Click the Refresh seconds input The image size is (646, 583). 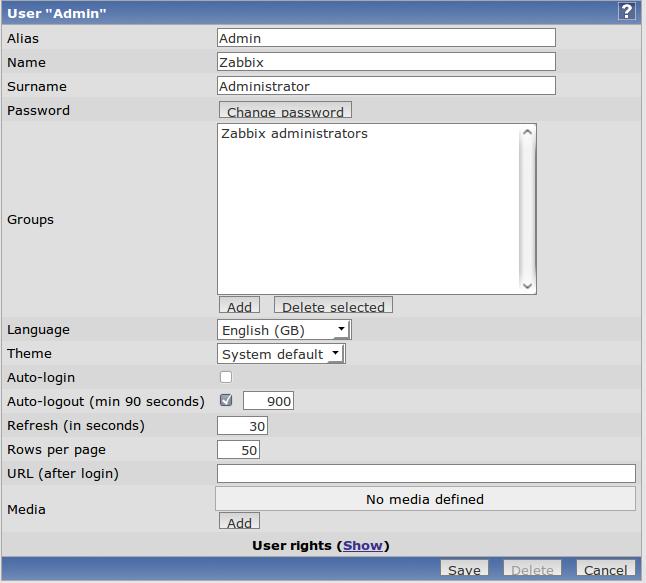(242, 426)
